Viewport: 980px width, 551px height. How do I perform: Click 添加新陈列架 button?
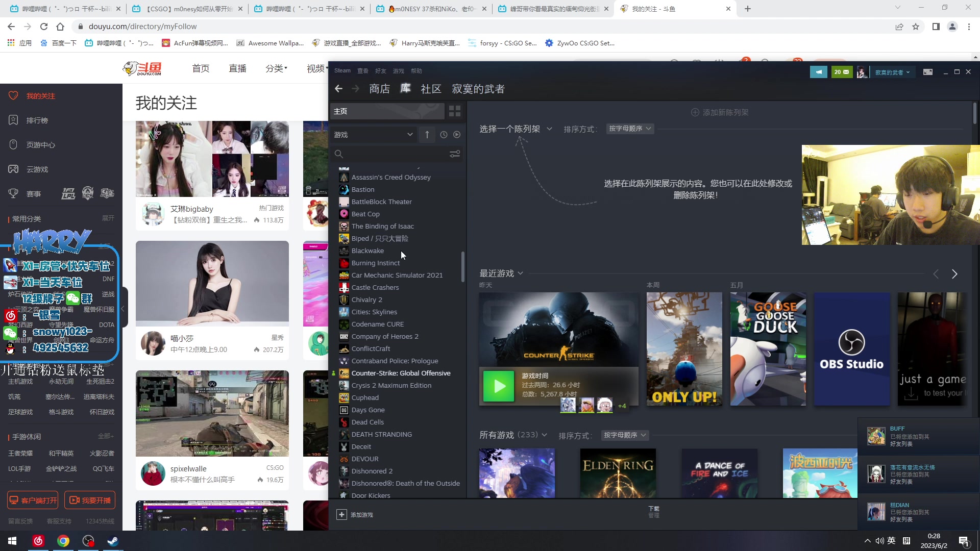720,112
